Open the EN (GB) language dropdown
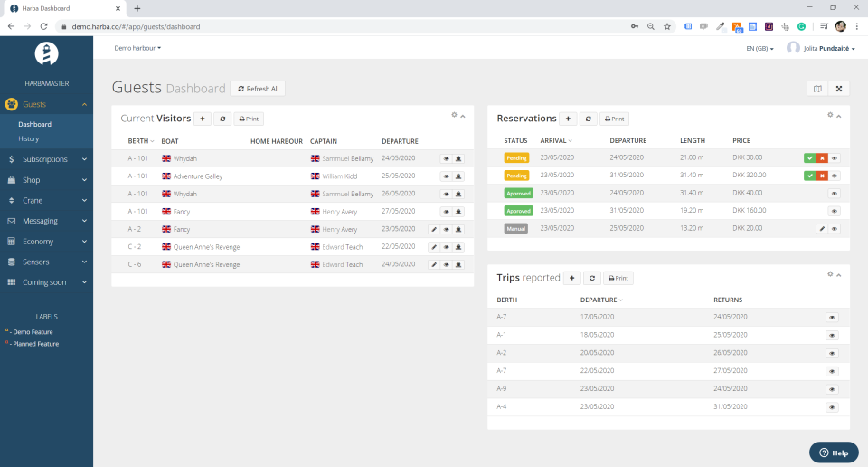Screen dimensions: 868x467 pos(759,49)
